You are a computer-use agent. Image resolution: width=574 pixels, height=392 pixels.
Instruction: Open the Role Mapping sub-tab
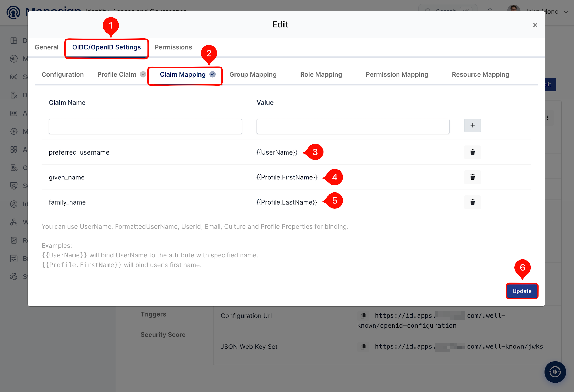321,74
